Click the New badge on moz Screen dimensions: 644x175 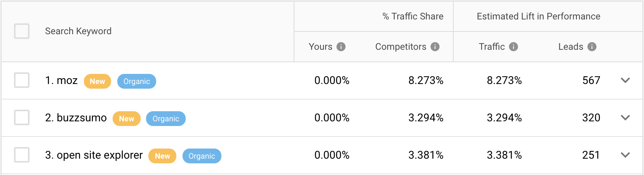97,81
